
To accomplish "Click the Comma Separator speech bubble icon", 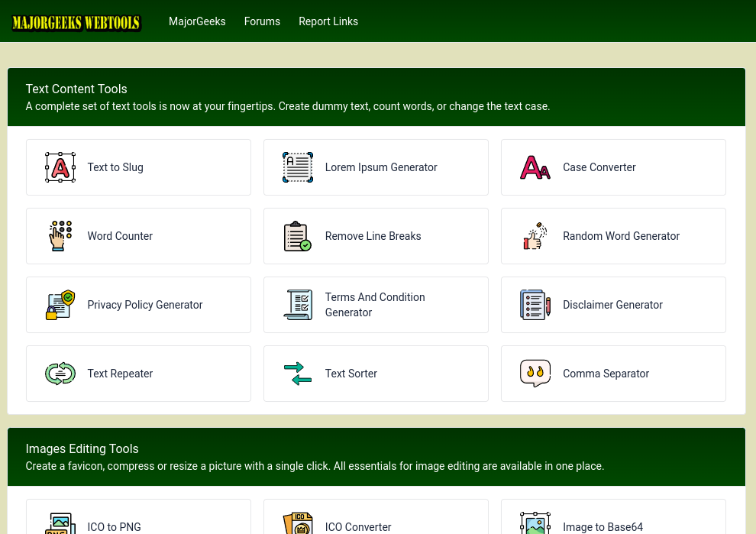I will tap(535, 374).
